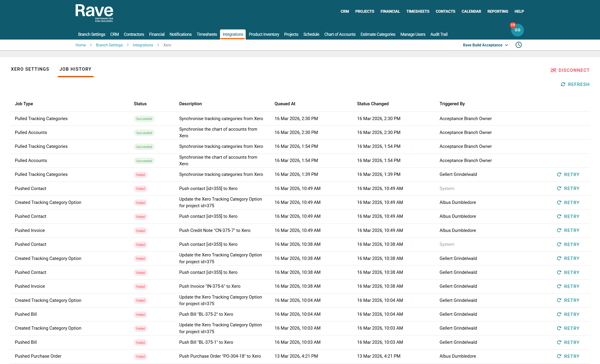
Task: Click the Refresh circular arrows icon
Action: (563, 85)
